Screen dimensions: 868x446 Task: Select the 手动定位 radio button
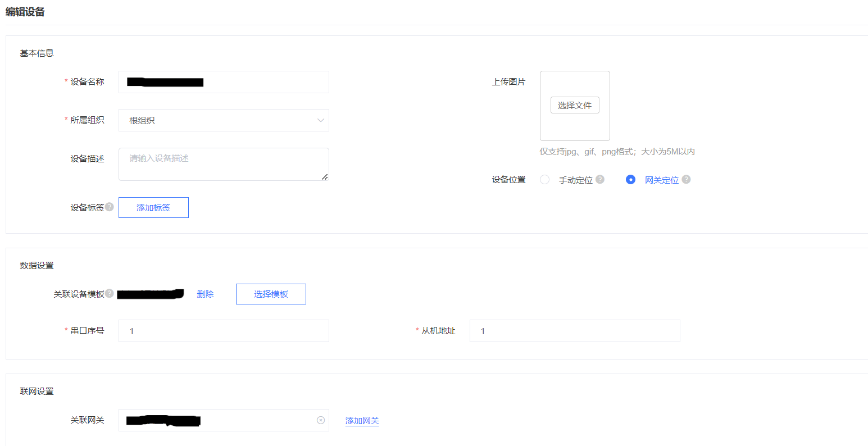point(544,179)
